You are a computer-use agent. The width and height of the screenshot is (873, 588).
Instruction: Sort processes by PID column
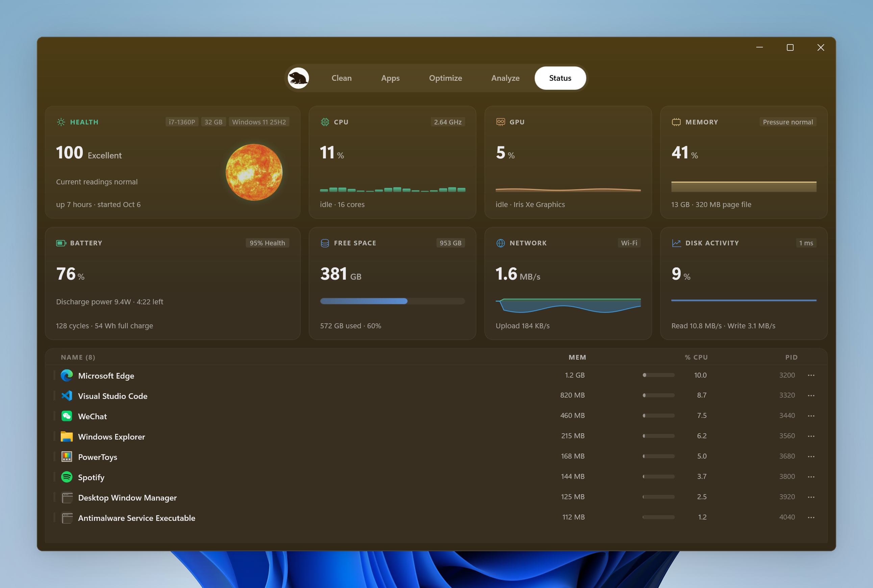[791, 357]
